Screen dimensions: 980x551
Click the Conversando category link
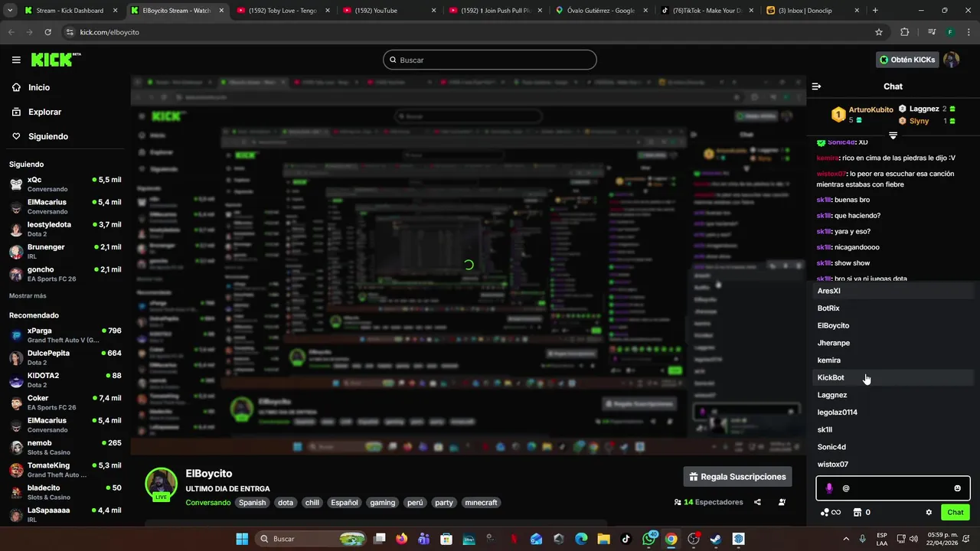pyautogui.click(x=207, y=503)
